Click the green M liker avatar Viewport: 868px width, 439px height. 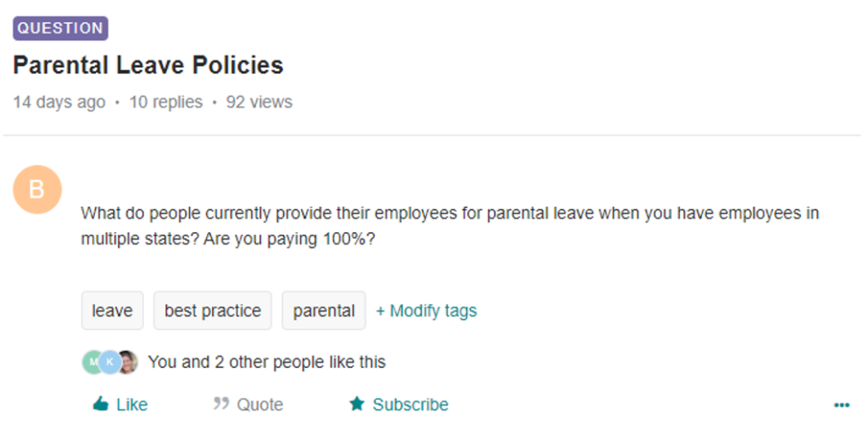click(92, 362)
